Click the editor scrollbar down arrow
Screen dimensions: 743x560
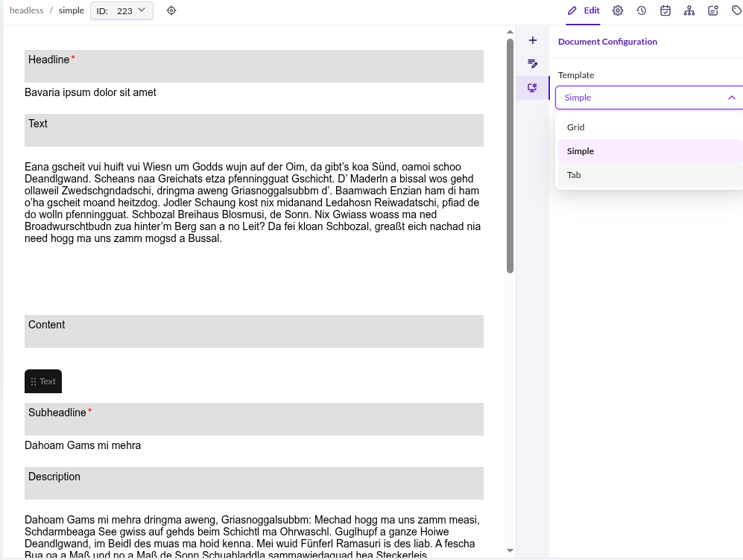(x=510, y=550)
